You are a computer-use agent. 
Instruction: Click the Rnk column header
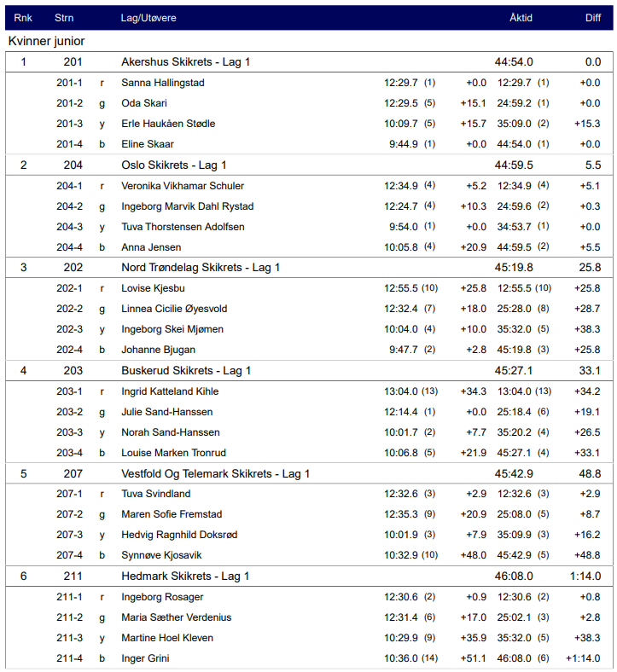(23, 18)
